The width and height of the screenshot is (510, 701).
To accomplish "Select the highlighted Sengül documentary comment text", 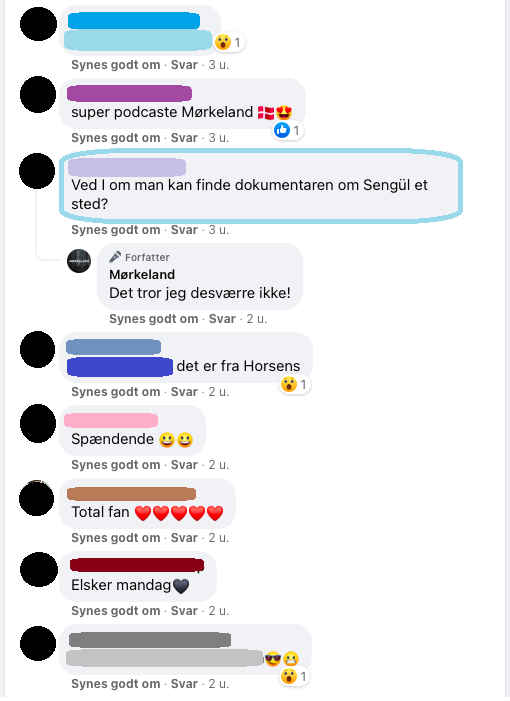I will [x=249, y=194].
